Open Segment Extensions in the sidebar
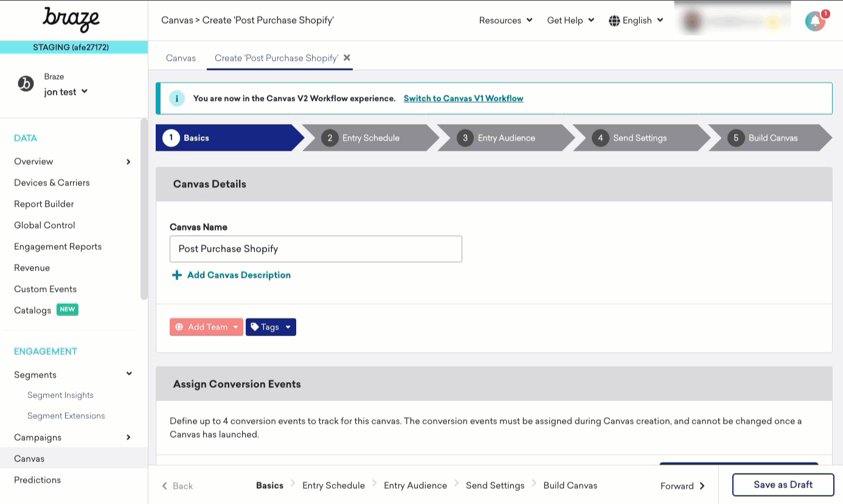 [x=66, y=416]
